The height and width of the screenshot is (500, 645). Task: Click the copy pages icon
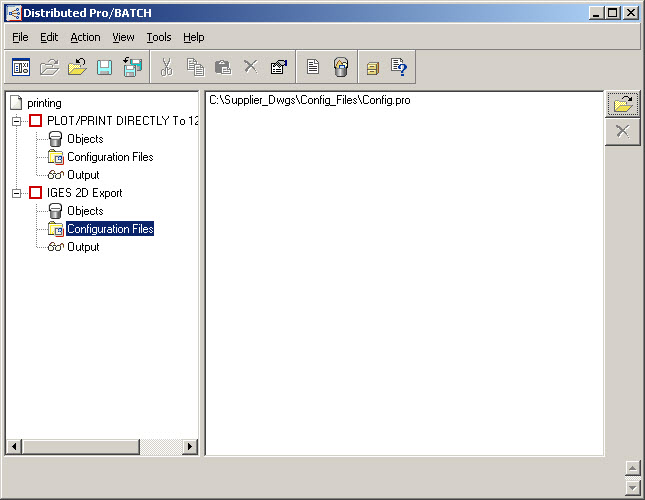(195, 67)
